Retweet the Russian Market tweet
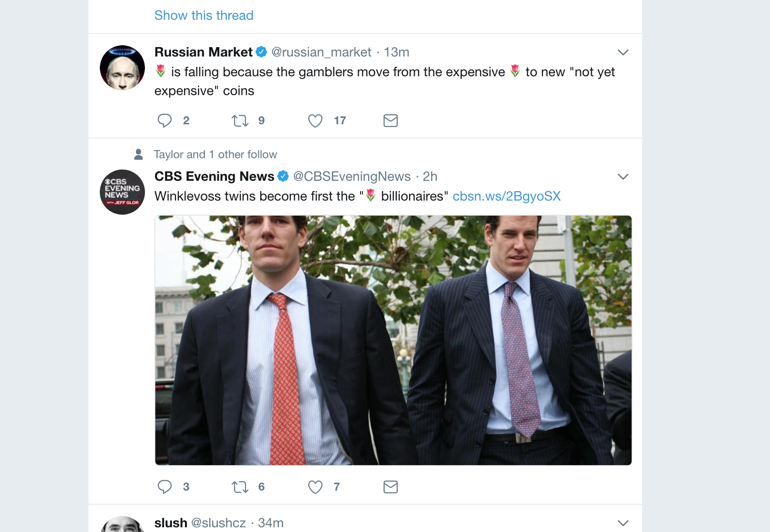Screen dimensions: 770x532 point(240,121)
